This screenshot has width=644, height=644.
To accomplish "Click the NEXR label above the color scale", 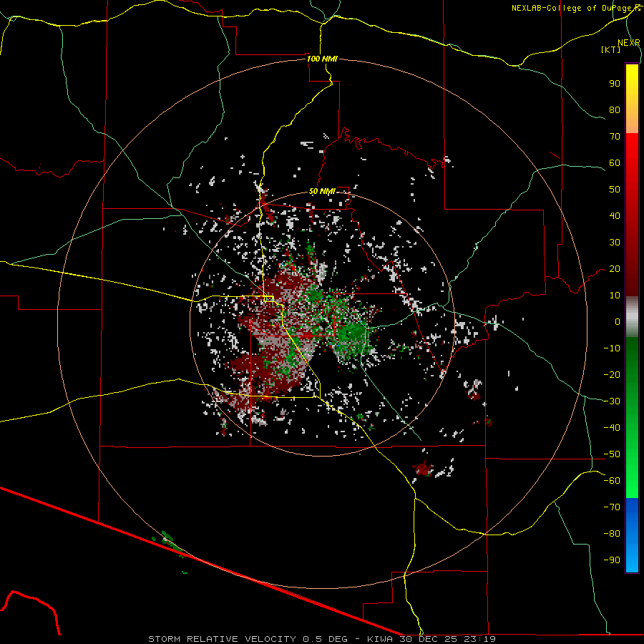I will point(628,42).
